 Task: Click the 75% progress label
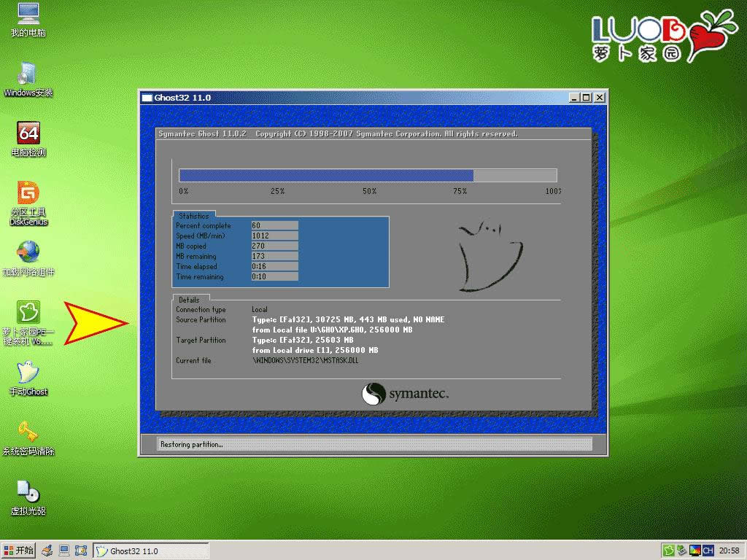pos(460,191)
